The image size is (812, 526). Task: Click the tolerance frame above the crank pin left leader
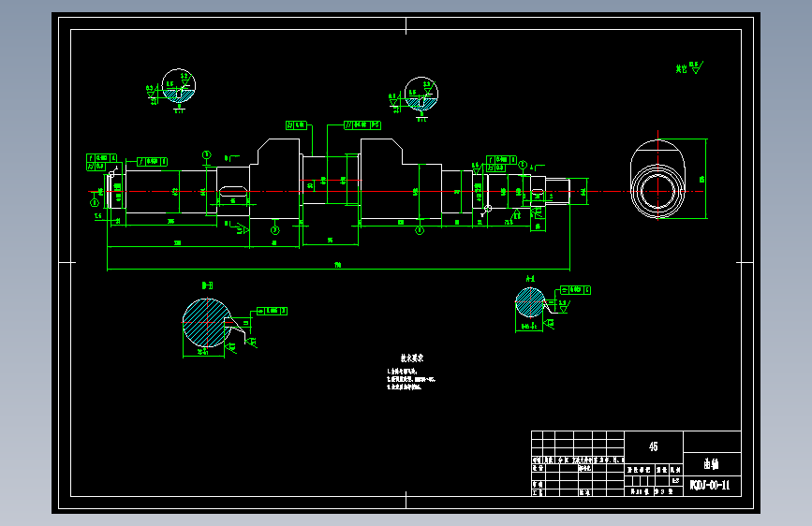pyautogui.click(x=296, y=124)
